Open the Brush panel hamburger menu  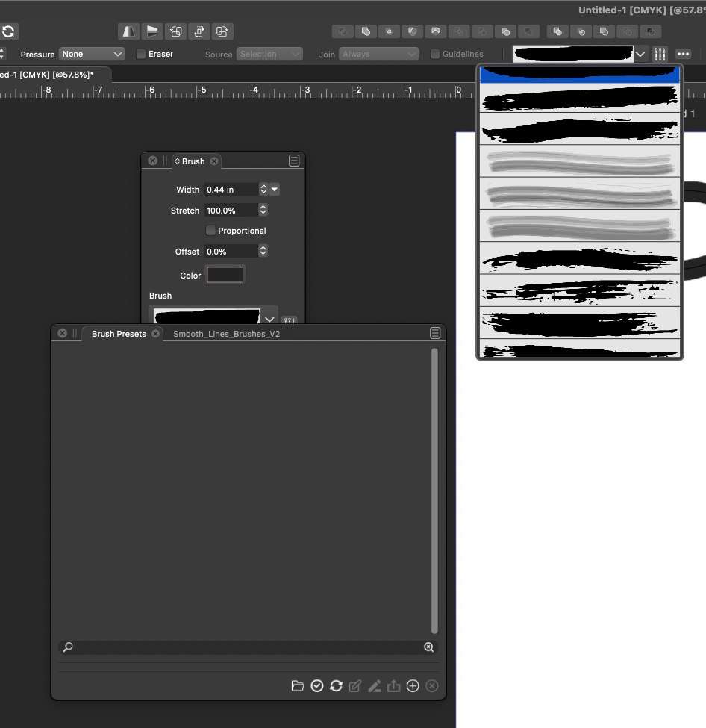click(x=294, y=161)
